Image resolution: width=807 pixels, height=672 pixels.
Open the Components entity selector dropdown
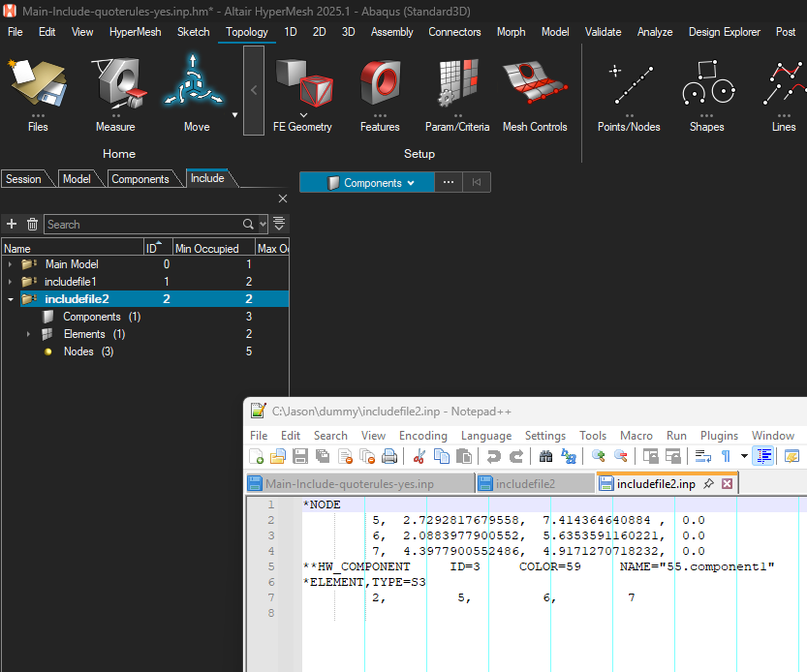371,182
